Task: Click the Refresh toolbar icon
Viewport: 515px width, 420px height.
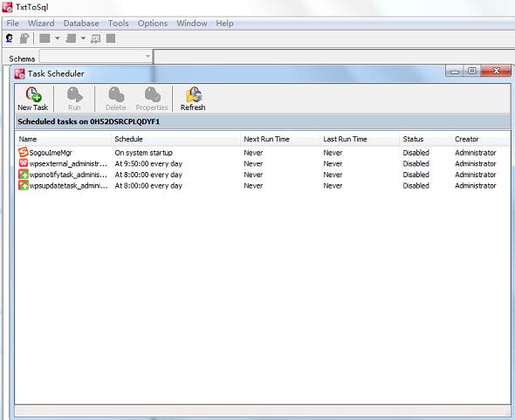Action: [193, 94]
